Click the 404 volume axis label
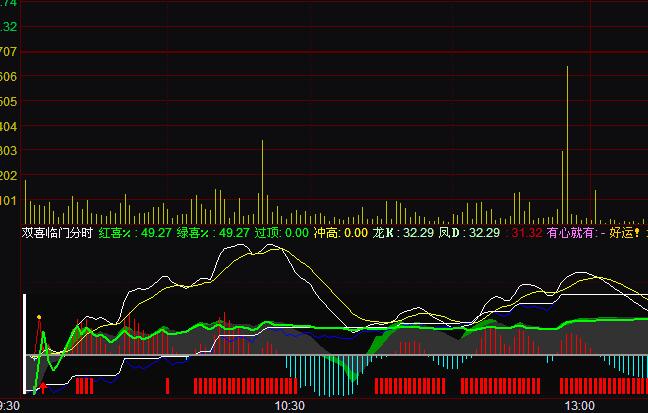 [x=9, y=126]
